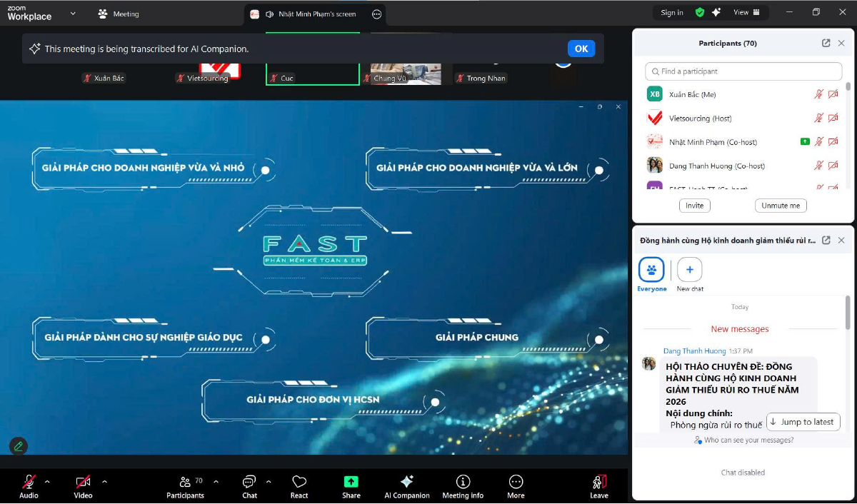Click the green annotation pencil icon
The image size is (857, 504).
(x=19, y=446)
